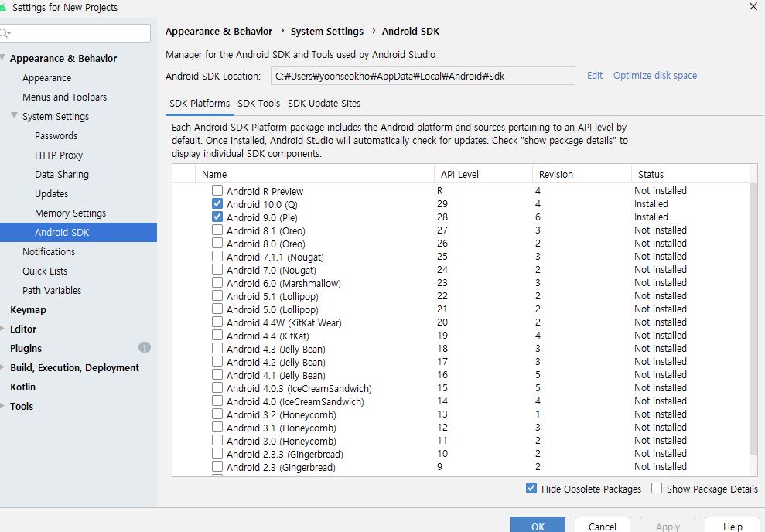Expand the Tools settings section
765x532 pixels.
(2, 406)
